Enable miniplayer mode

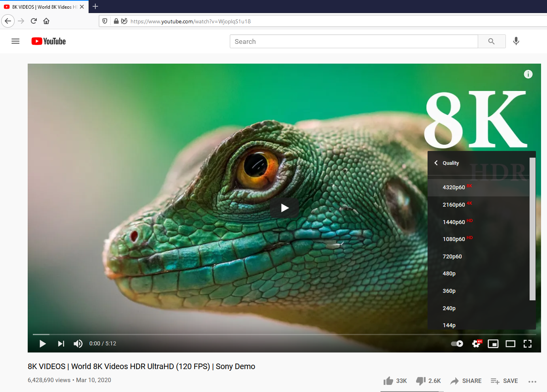493,344
